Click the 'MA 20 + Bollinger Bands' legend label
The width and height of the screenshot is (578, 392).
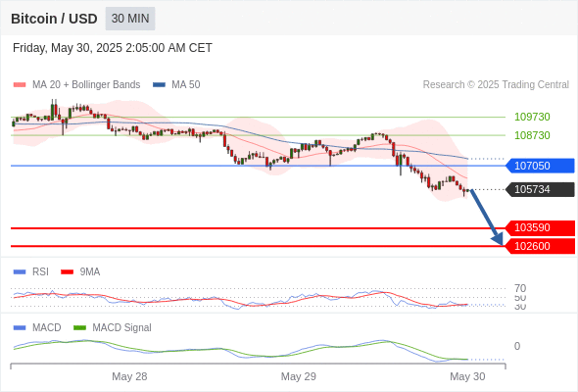[86, 85]
